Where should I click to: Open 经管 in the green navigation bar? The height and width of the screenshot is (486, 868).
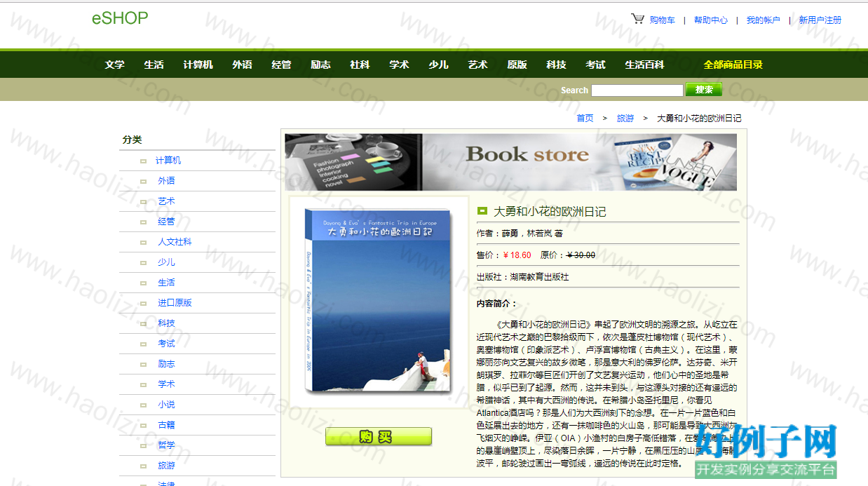(282, 65)
